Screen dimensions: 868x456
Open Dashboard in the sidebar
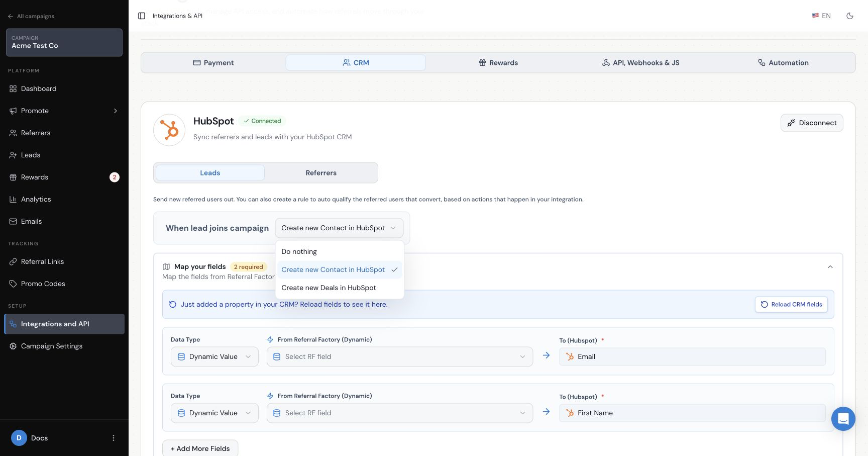click(x=64, y=88)
